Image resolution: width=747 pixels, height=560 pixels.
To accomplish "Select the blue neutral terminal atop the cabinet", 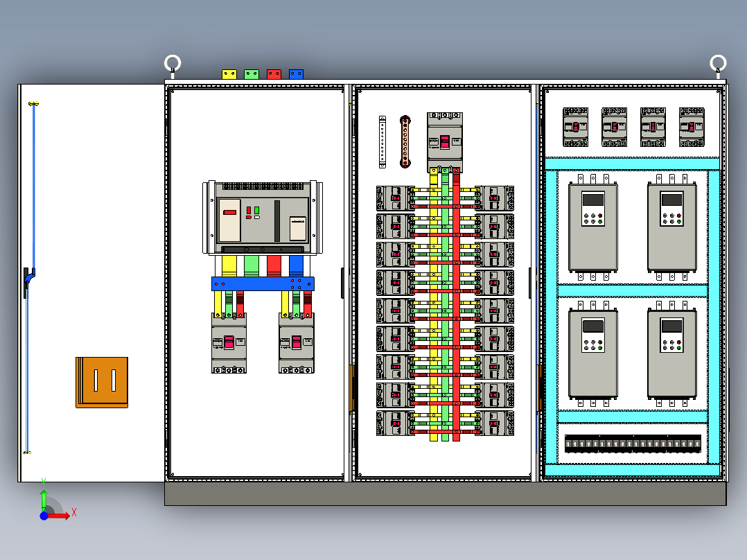I will (x=297, y=74).
